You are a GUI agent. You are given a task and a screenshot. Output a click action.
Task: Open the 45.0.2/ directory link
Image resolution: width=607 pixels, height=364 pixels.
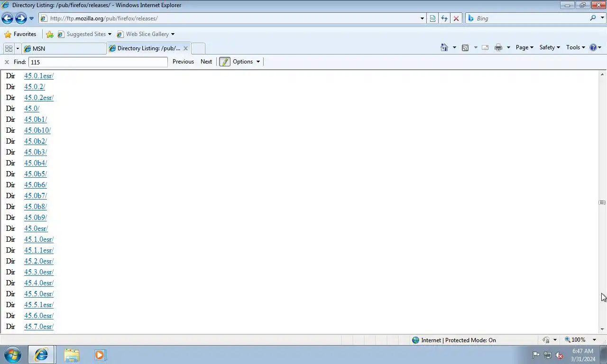point(35,87)
